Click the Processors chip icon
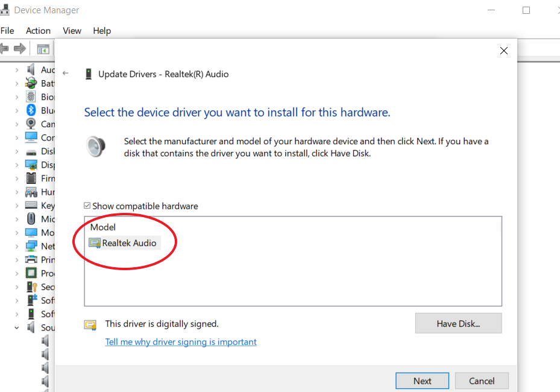This screenshot has width=560, height=392. (x=31, y=273)
